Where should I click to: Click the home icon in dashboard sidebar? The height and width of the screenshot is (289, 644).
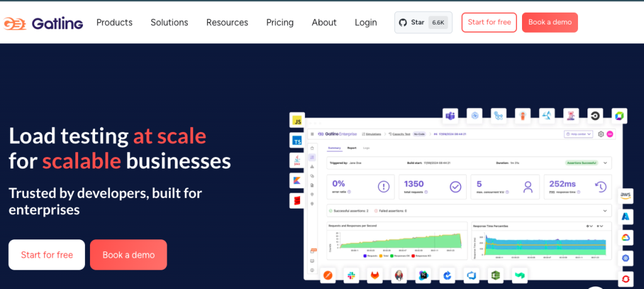coord(312,148)
